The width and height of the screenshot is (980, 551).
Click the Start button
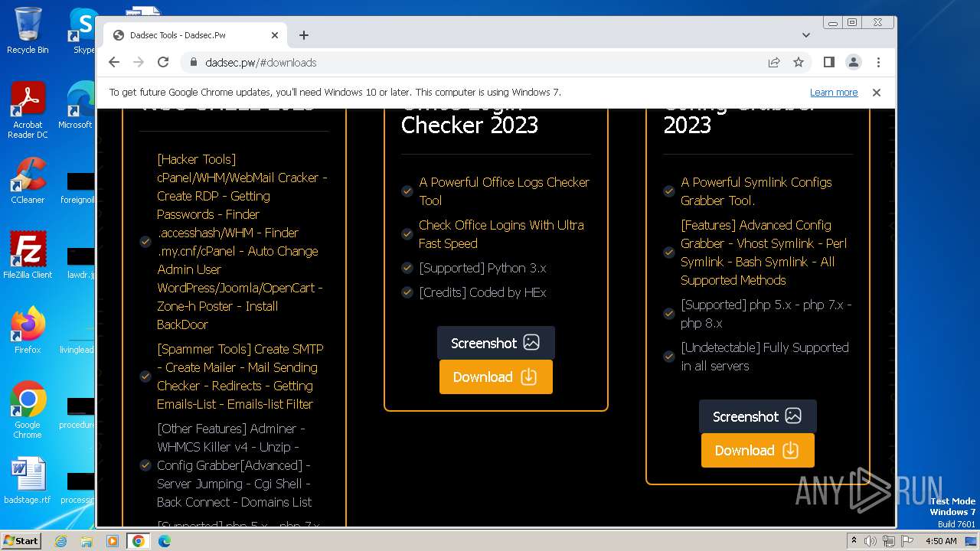tap(21, 540)
